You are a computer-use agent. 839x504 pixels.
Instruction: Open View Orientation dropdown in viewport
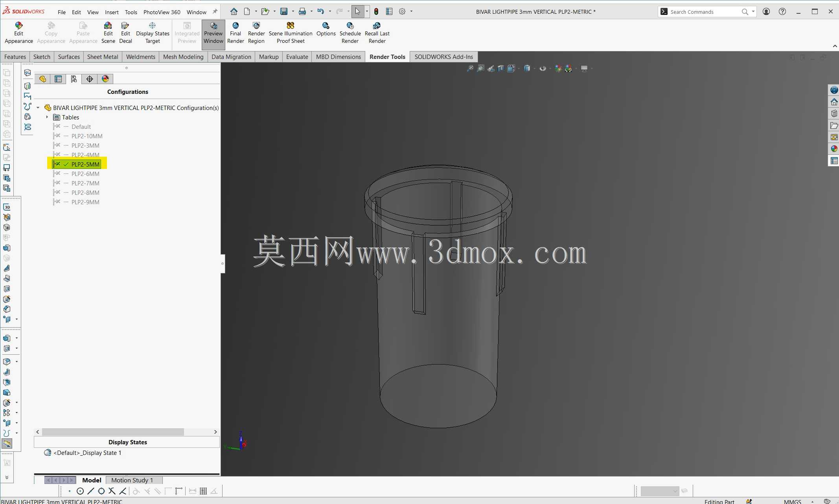tap(519, 69)
